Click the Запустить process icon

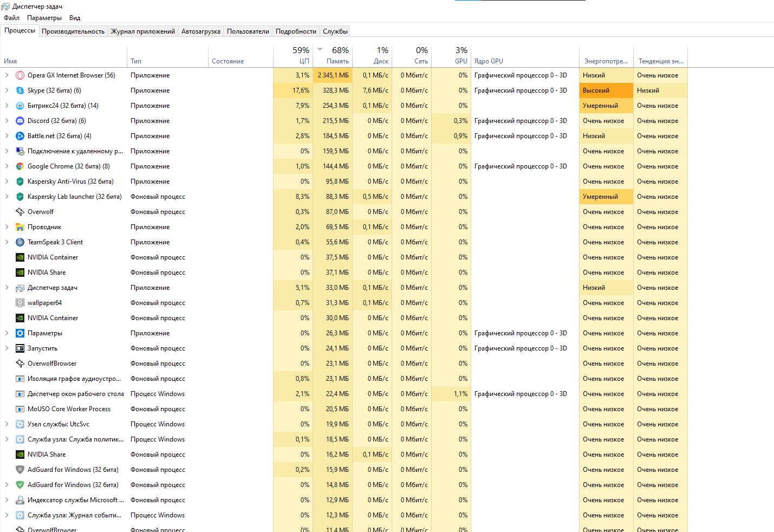pos(20,348)
